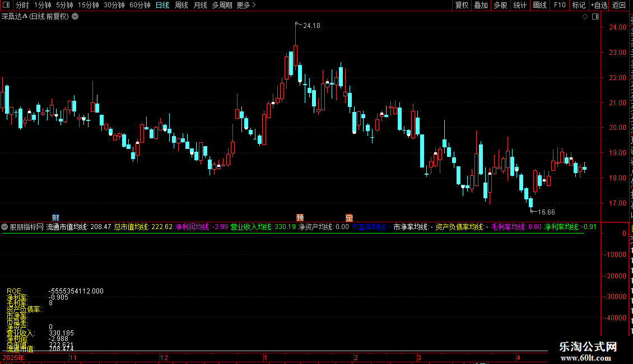Select the 5分钟 period tab
Screen dimensions: 633x364
[x=64, y=5]
